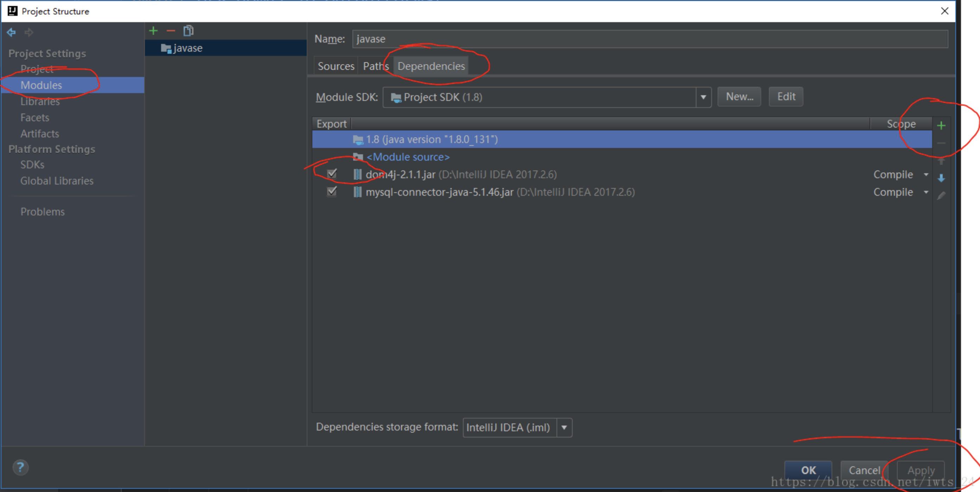The width and height of the screenshot is (980, 492).
Task: Click the New... SDK button
Action: point(739,97)
